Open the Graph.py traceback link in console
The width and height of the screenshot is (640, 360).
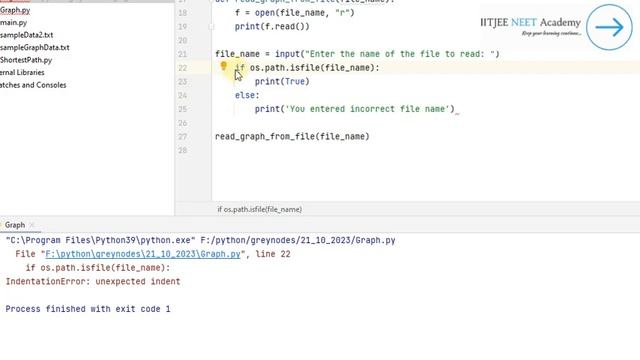click(143, 254)
